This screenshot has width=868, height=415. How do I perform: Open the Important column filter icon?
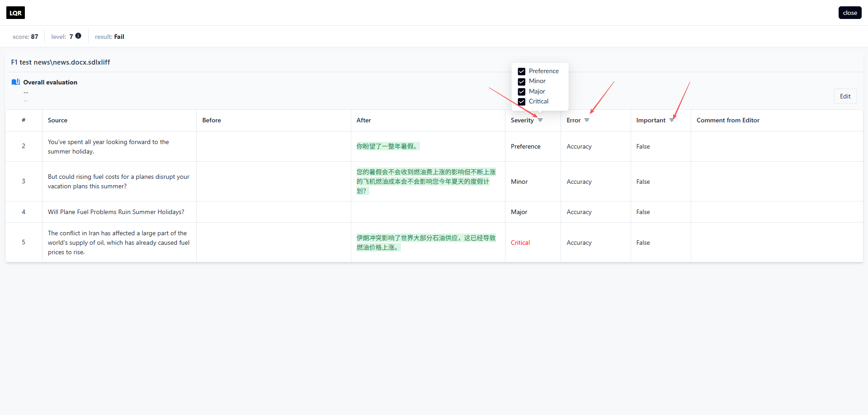point(672,120)
